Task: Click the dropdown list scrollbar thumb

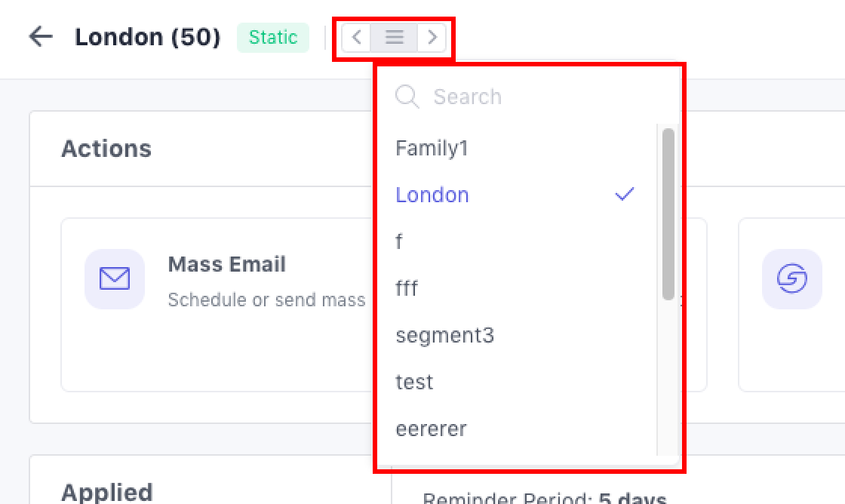Action: coord(668,214)
